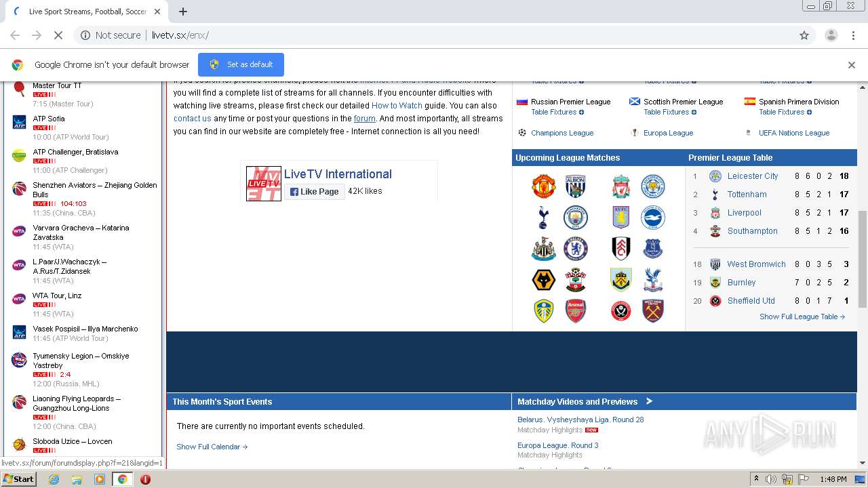The image size is (868, 488).
Task: Open Leicester City in the league table
Action: (753, 176)
